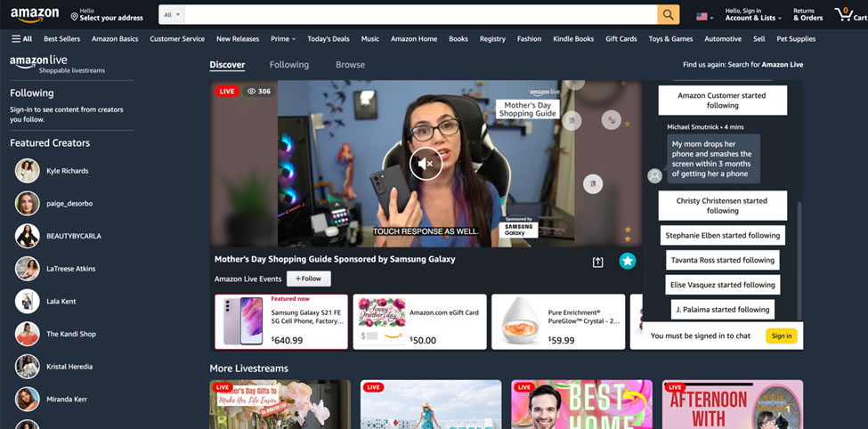
Task: Click the LIVE badge on main video
Action: (x=226, y=92)
